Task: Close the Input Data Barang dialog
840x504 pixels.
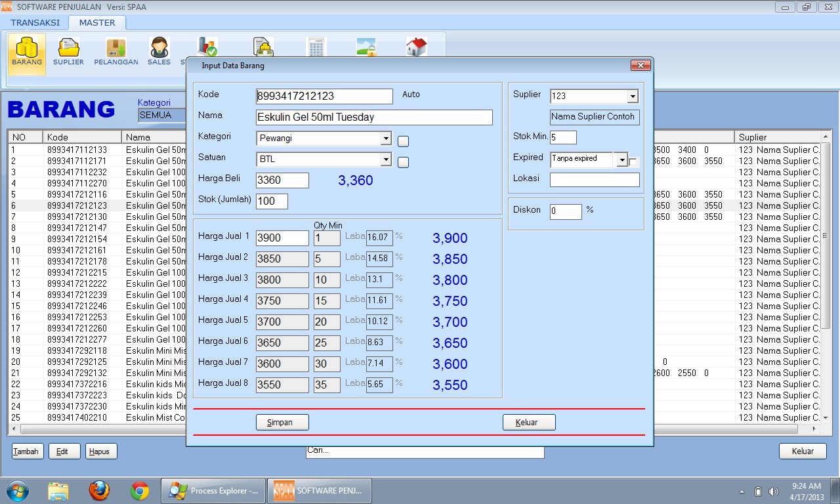Action: (x=640, y=66)
